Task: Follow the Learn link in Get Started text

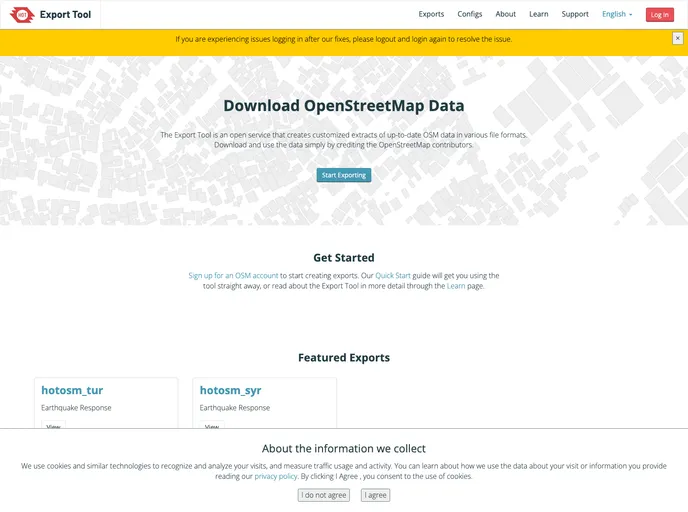Action: (x=456, y=286)
